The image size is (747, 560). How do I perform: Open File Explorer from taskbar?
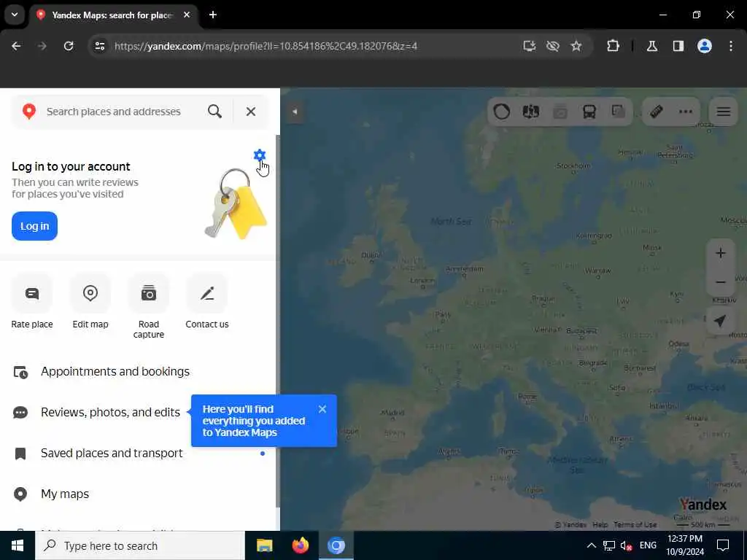(264, 545)
